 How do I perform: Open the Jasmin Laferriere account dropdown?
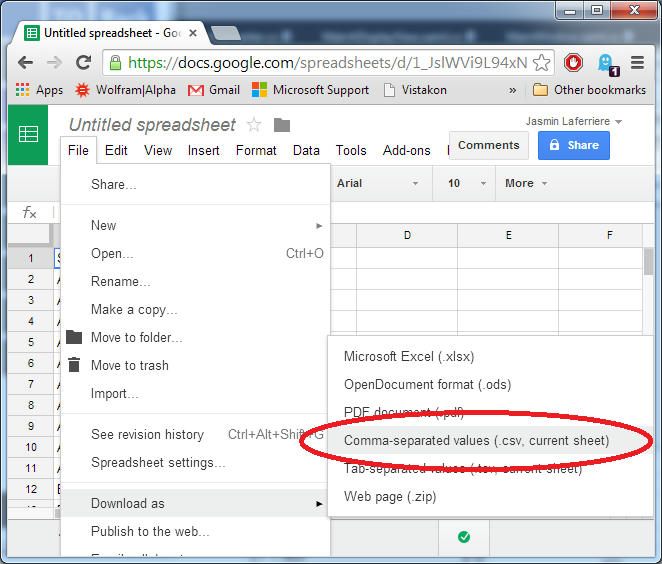pyautogui.click(x=574, y=121)
